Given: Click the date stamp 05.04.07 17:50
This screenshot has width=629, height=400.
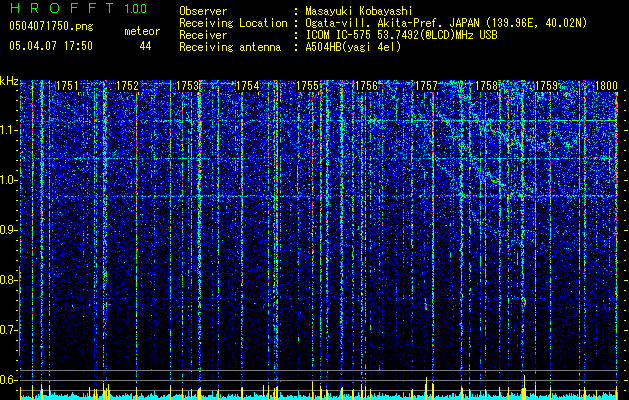Looking at the screenshot, I should (x=51, y=46).
